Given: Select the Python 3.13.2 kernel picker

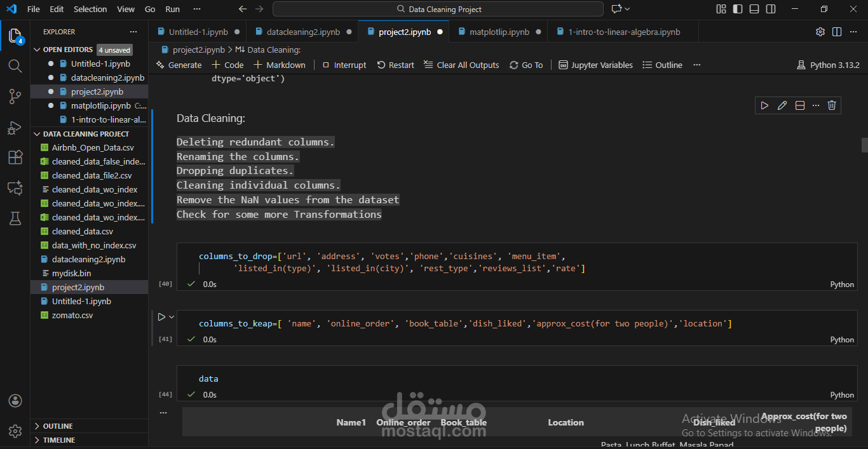Looking at the screenshot, I should pos(828,65).
